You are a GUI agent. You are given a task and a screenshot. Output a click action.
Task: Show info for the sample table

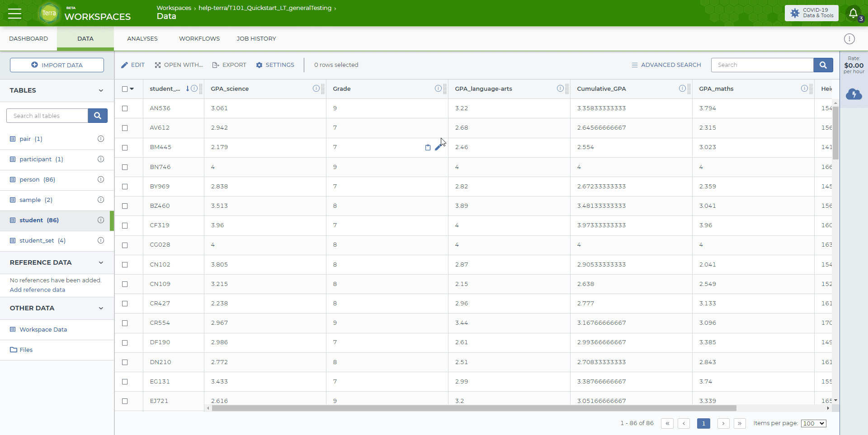click(101, 200)
